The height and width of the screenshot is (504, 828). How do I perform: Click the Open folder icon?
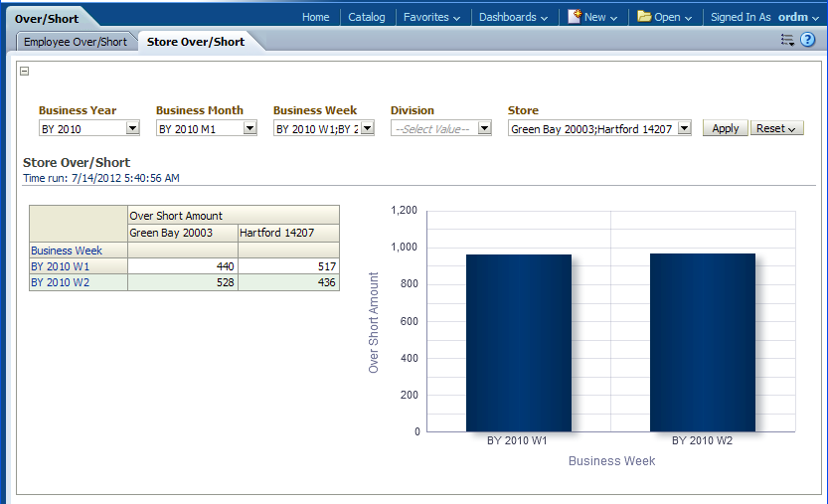tap(644, 17)
